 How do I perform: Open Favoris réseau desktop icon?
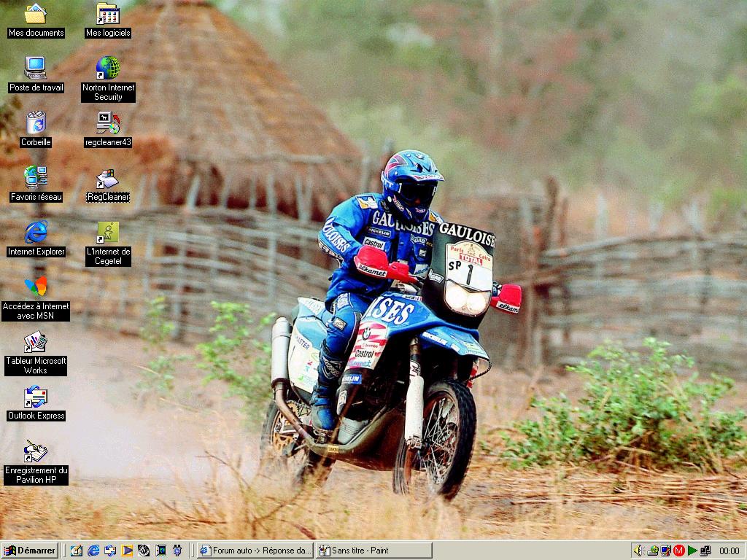coord(35,178)
